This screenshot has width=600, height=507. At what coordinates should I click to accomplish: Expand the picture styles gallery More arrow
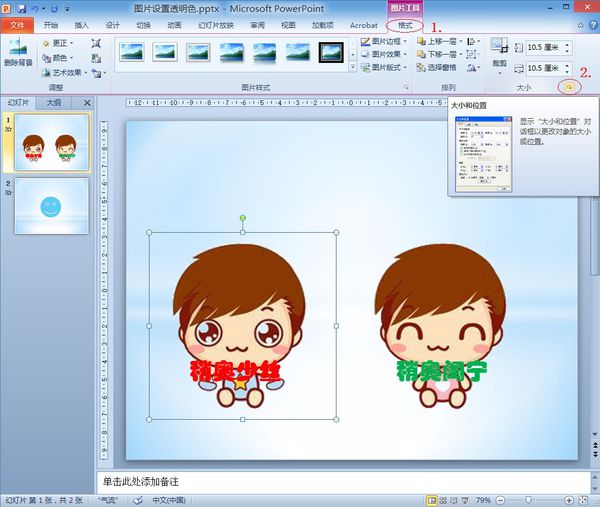click(352, 67)
